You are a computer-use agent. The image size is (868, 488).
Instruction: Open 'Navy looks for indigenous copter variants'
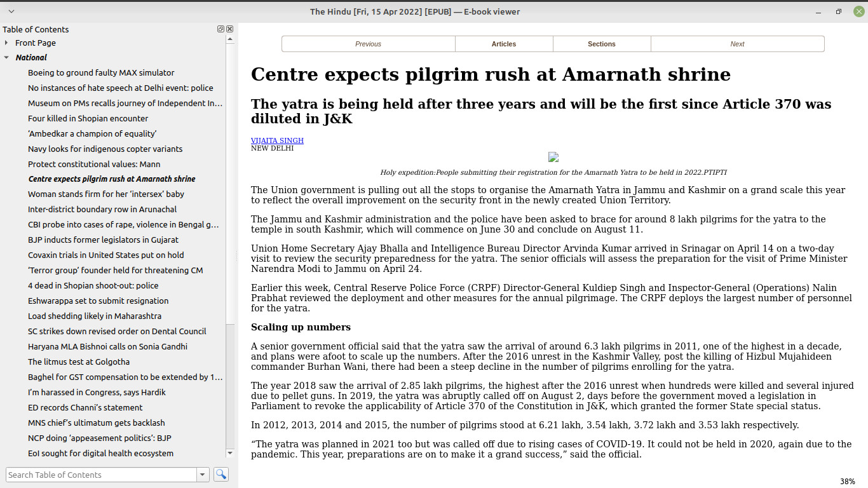(x=105, y=149)
